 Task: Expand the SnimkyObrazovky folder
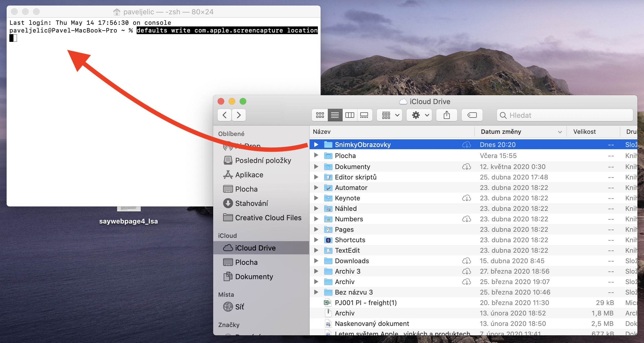(x=316, y=145)
